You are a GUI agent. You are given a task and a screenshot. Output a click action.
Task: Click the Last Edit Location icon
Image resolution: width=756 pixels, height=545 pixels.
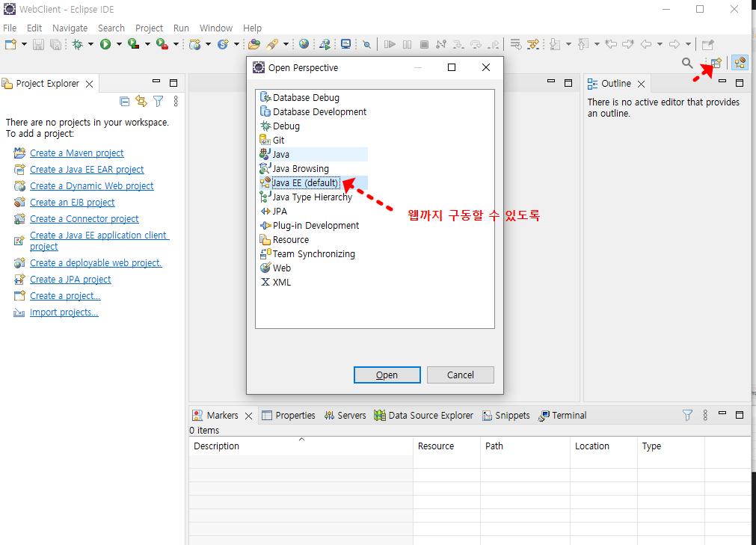pyautogui.click(x=611, y=44)
